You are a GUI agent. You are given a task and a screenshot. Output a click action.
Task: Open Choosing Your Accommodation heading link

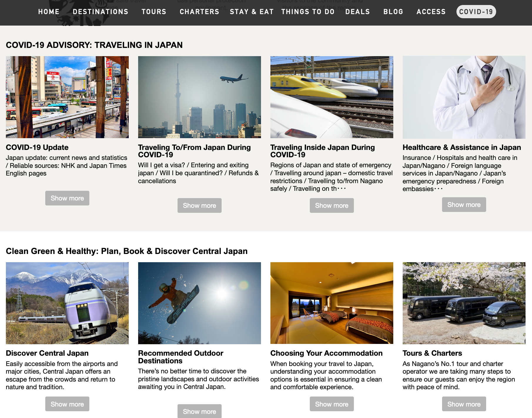(x=326, y=353)
